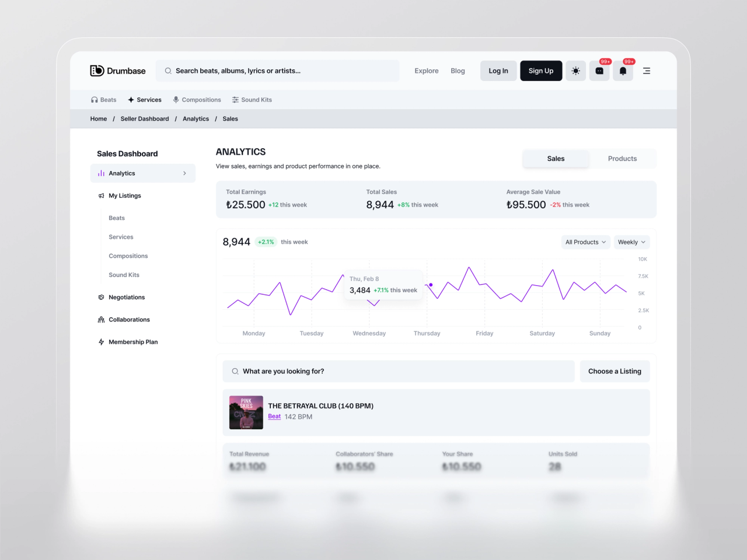Open the All Products dropdown
This screenshot has width=747, height=560.
[x=585, y=242]
